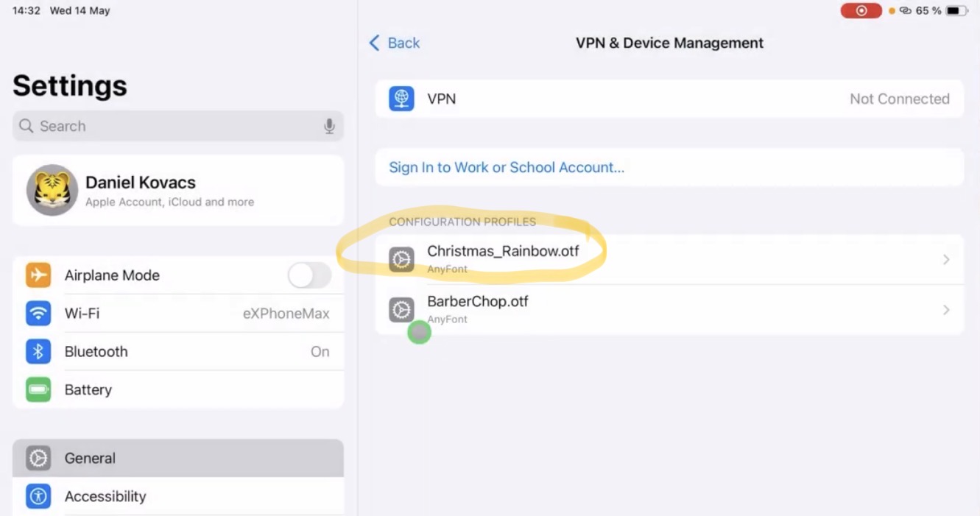Screen dimensions: 980x516
Task: Tap the Accessibility icon
Action: pos(38,496)
